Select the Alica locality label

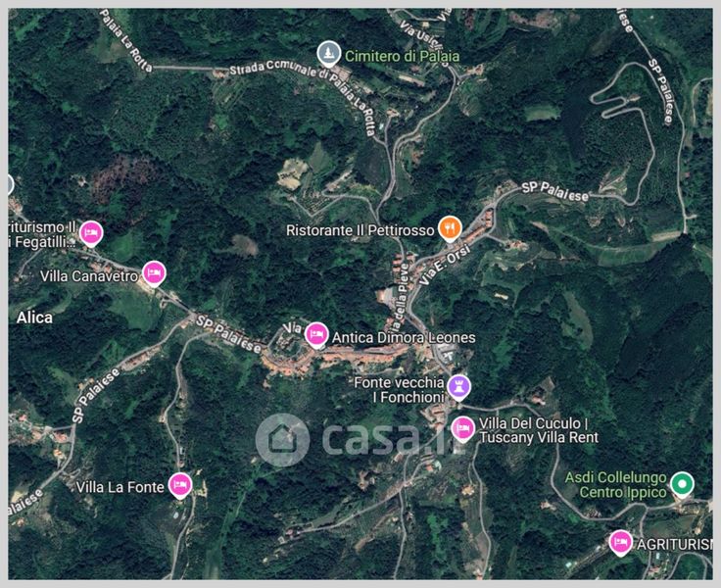tap(34, 318)
